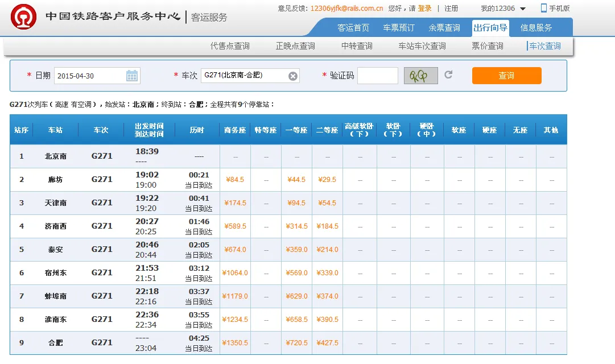The width and height of the screenshot is (615, 364).
Task: Click station name 天津南
Action: (55, 203)
